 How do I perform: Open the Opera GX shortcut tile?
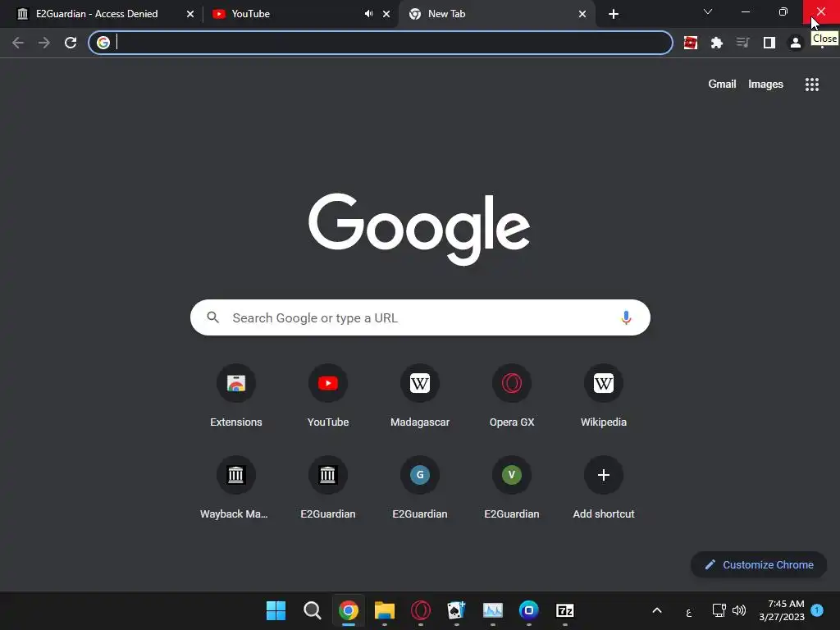click(512, 396)
